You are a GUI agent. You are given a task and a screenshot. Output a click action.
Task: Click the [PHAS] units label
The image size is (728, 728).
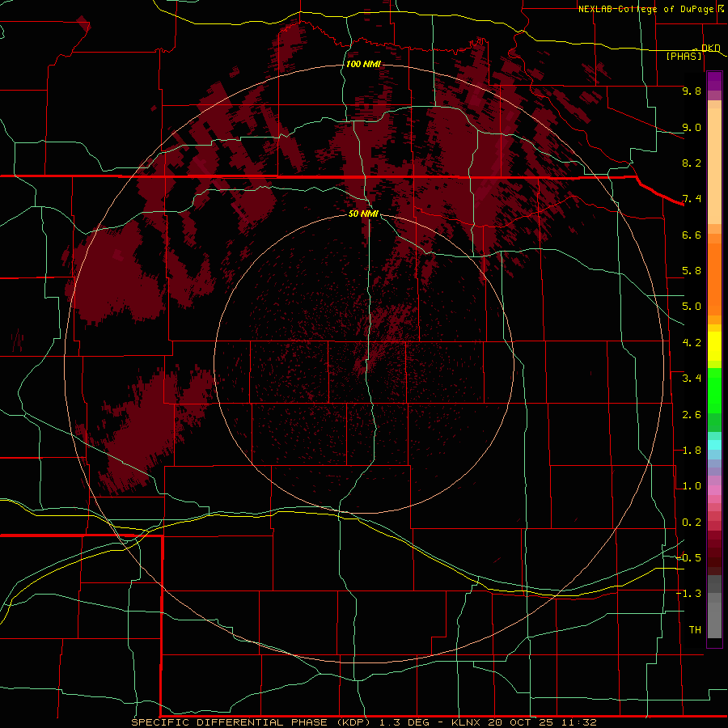(684, 56)
